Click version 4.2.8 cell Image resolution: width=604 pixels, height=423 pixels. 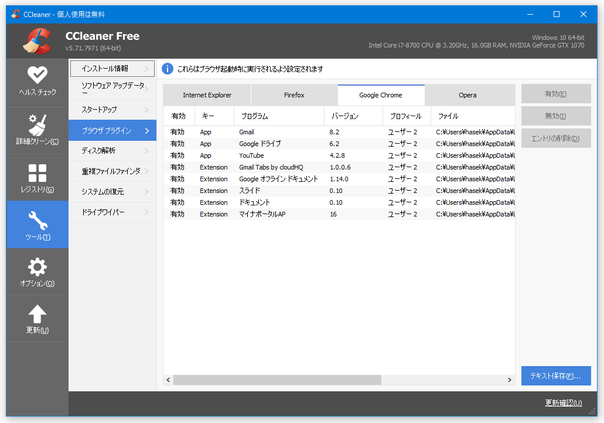pos(337,156)
